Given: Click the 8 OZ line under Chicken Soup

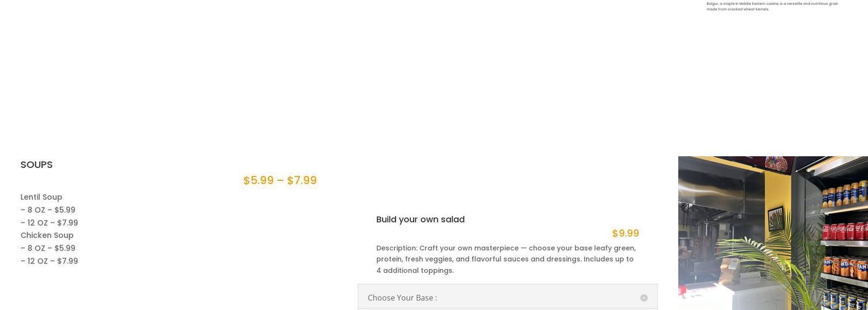Looking at the screenshot, I should [48, 249].
